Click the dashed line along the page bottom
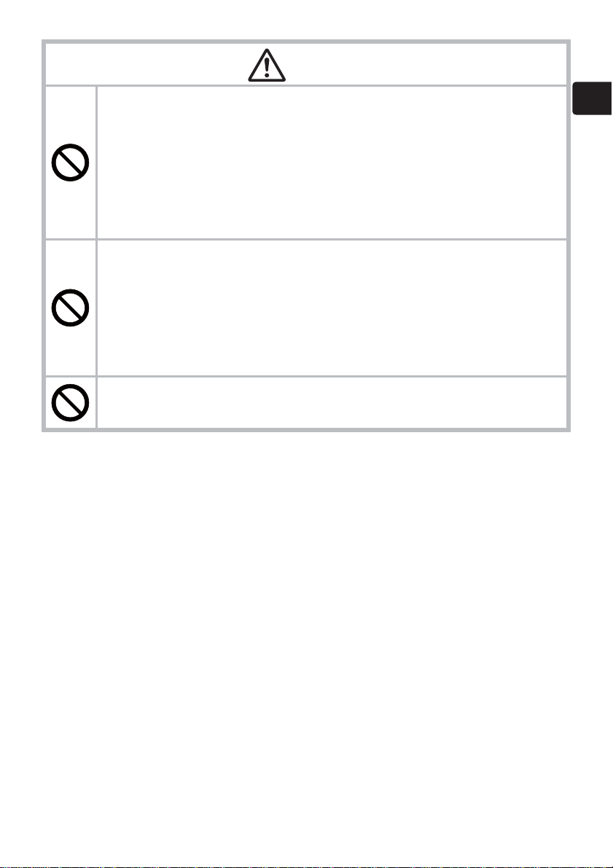 [x=306, y=867]
